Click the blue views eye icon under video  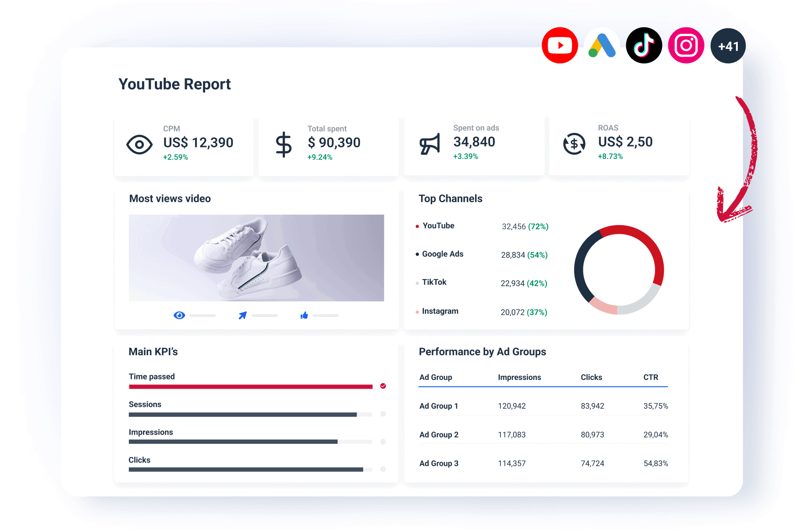point(180,315)
